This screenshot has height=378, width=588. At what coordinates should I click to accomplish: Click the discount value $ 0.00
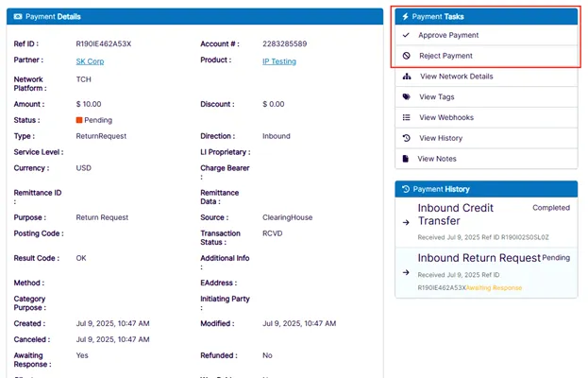pyautogui.click(x=274, y=104)
